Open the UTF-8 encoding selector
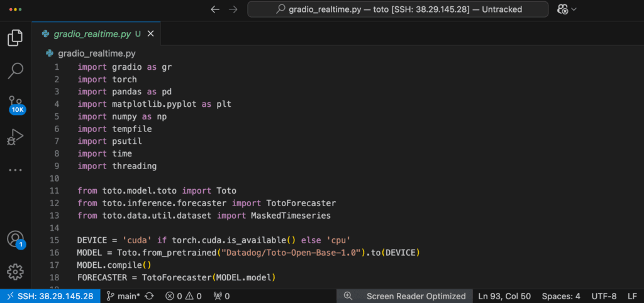Image resolution: width=644 pixels, height=303 pixels. [604, 296]
